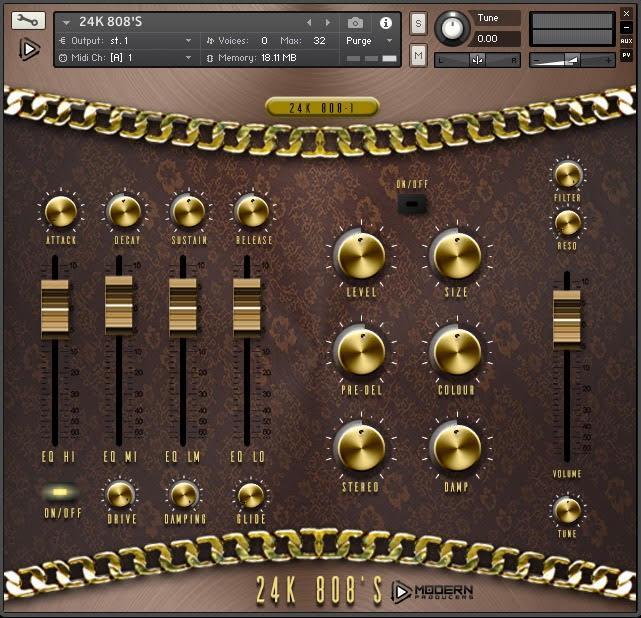Toggle the reverb ON/OFF switch
The height and width of the screenshot is (618, 641).
(x=410, y=204)
